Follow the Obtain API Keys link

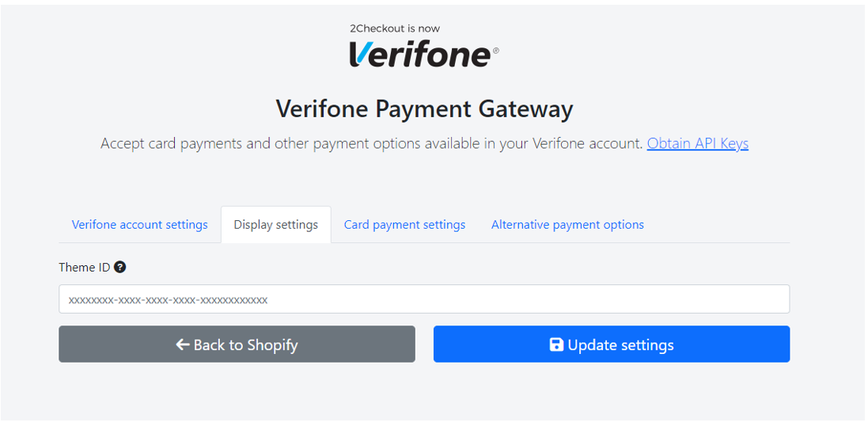click(x=698, y=143)
